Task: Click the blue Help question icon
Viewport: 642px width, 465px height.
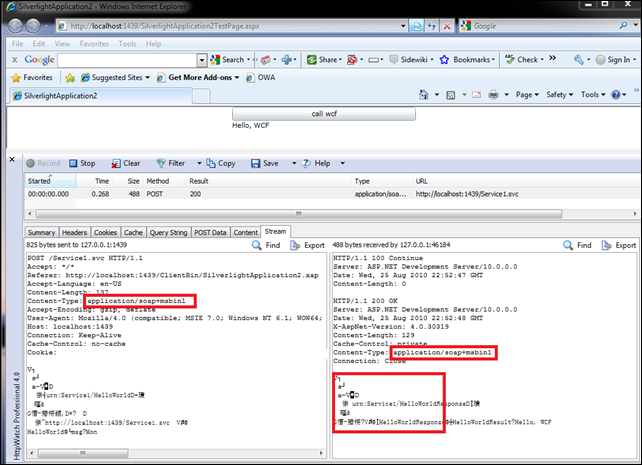Action: click(615, 95)
